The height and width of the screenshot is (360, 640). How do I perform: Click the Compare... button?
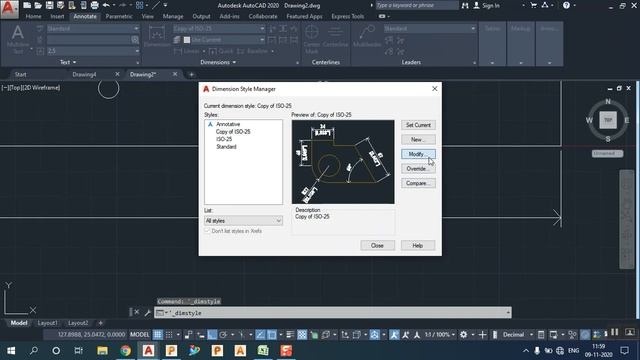click(x=418, y=183)
